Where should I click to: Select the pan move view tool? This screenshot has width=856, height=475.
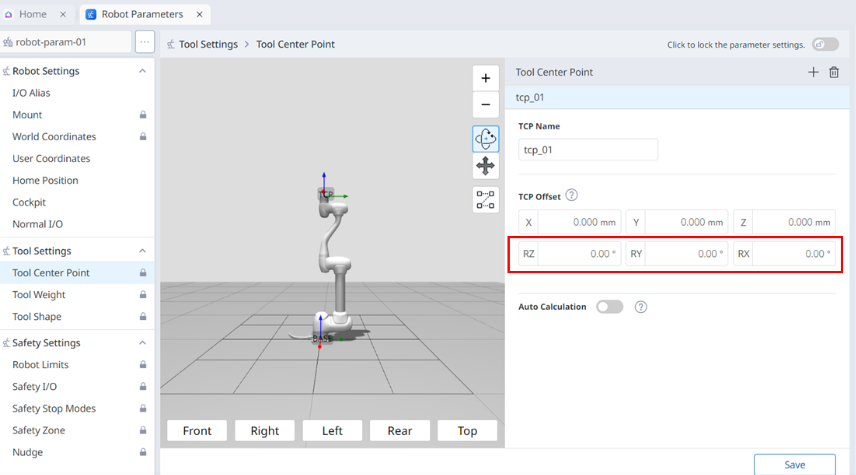coord(485,166)
